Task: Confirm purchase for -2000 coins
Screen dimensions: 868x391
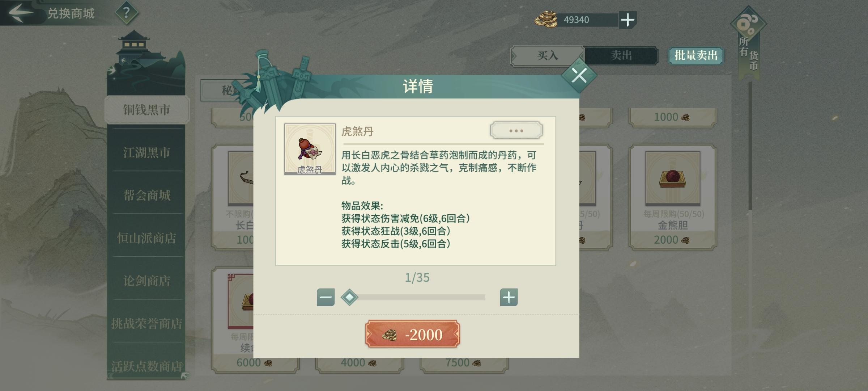Action: (412, 334)
